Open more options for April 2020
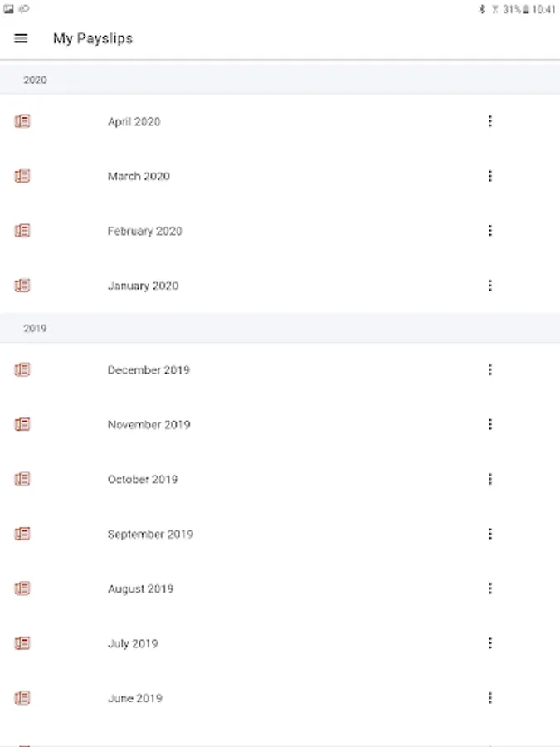The width and height of the screenshot is (560, 747). [489, 121]
